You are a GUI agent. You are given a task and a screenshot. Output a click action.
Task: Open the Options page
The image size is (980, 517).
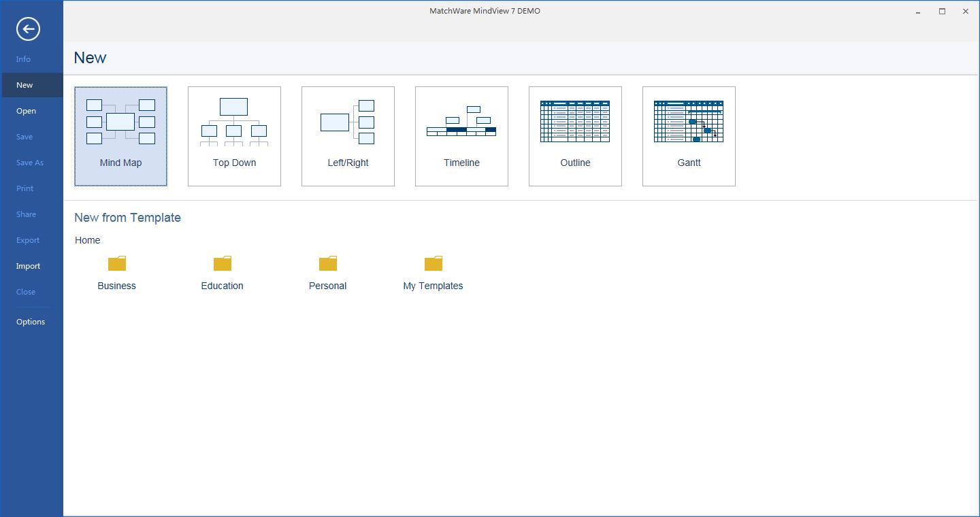coord(31,322)
